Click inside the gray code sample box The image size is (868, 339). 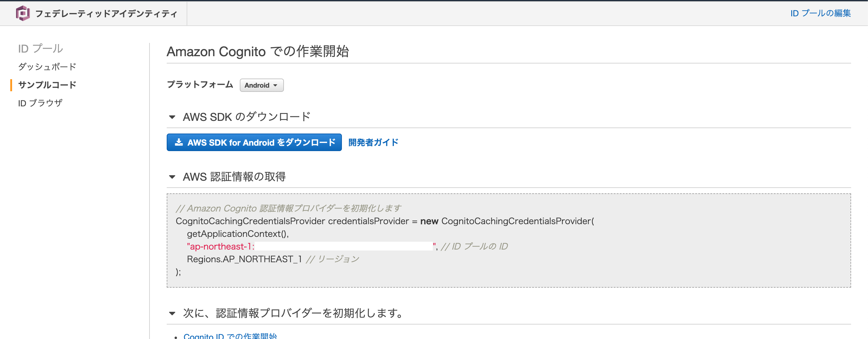click(506, 240)
